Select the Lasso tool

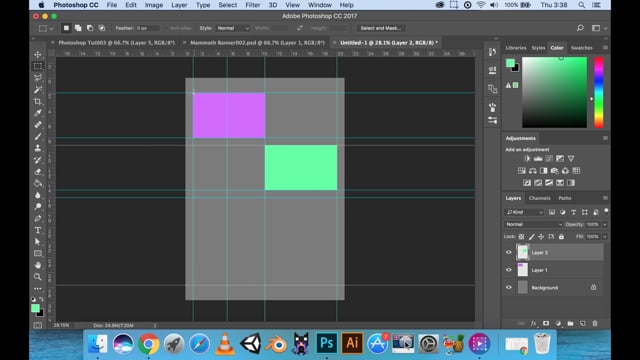[x=38, y=78]
